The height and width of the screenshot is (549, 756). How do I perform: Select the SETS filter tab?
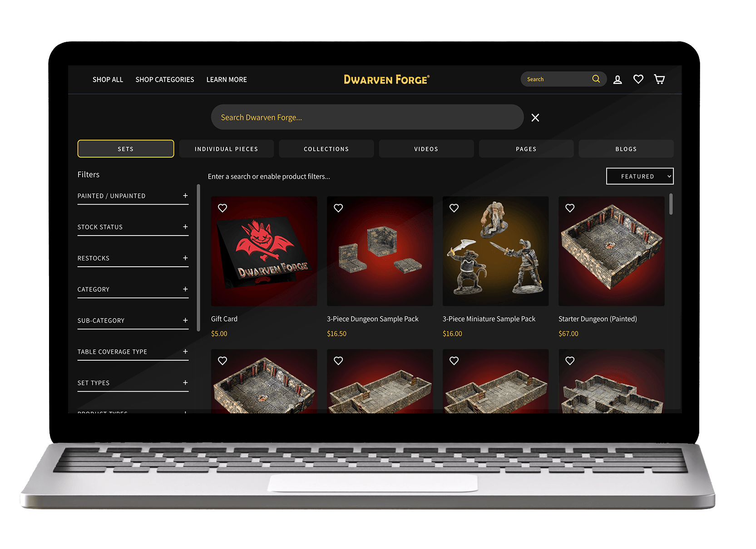click(x=125, y=148)
